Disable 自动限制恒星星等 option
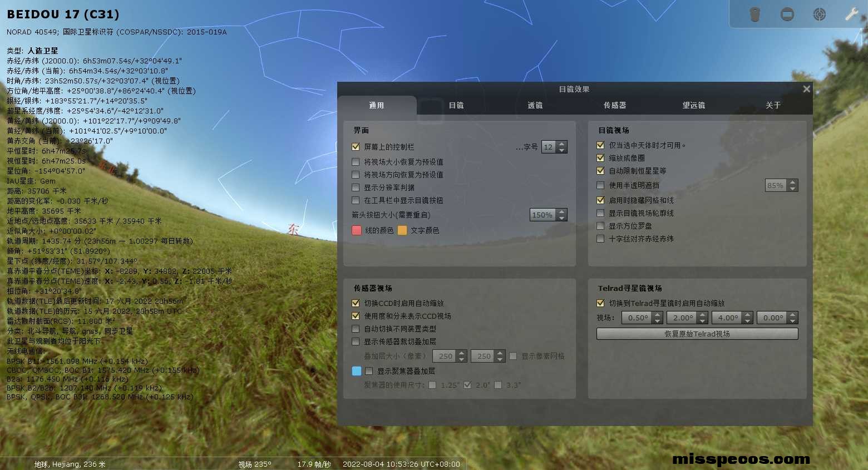This screenshot has height=470, width=868. [x=600, y=171]
